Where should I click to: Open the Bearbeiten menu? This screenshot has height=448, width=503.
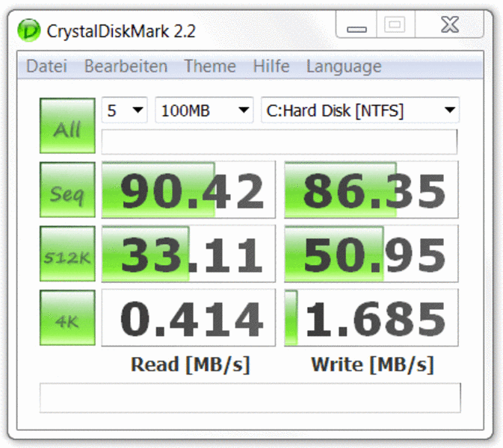tap(126, 66)
